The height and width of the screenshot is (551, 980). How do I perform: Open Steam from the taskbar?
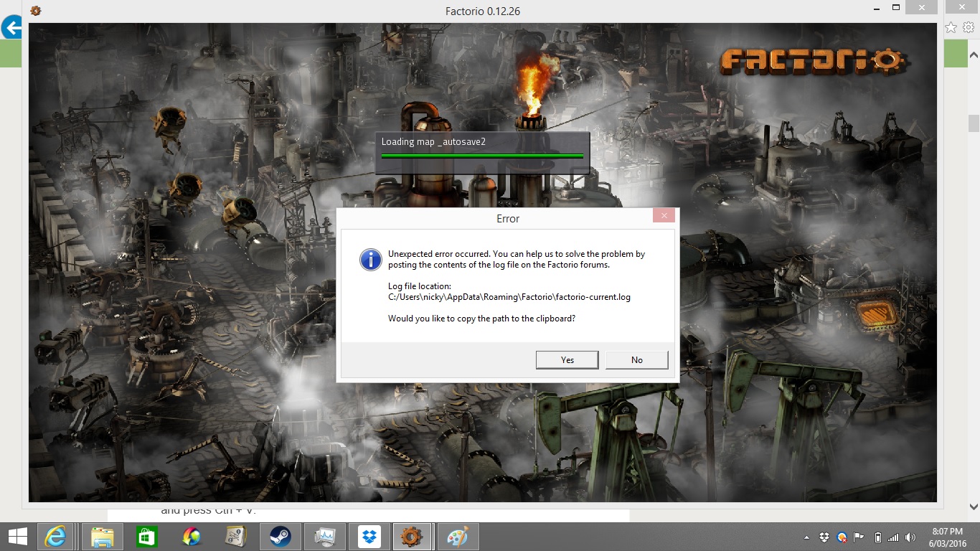(280, 537)
